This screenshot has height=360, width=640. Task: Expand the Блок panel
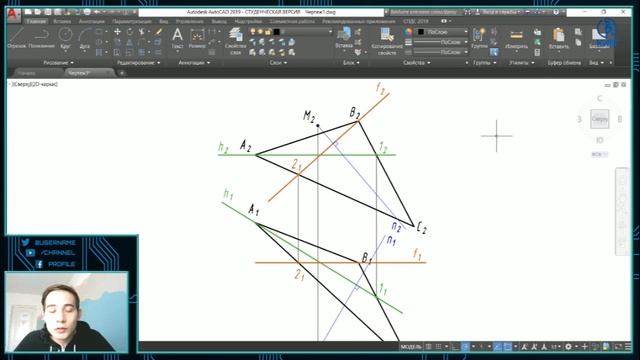pyautogui.click(x=351, y=63)
